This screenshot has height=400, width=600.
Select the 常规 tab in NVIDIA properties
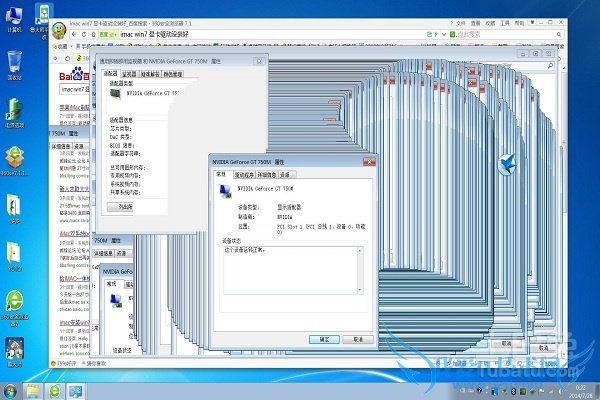[x=222, y=174]
